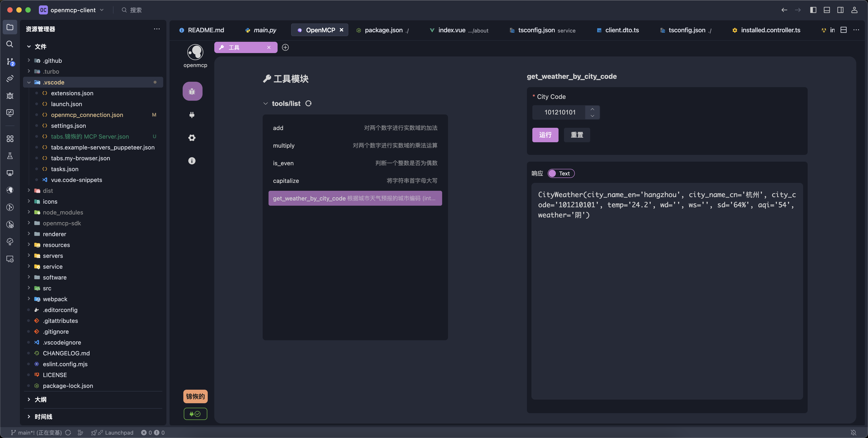
Task: Switch to the README.md tab
Action: [205, 30]
